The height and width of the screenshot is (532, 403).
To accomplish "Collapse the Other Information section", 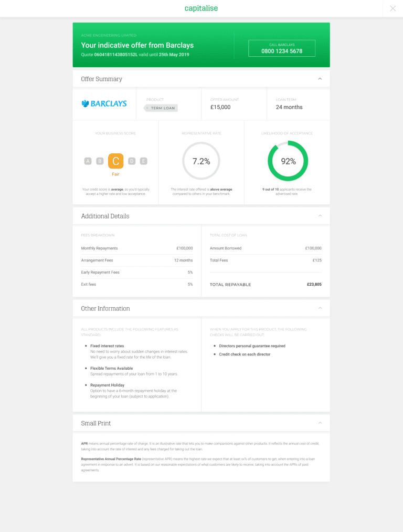I will [320, 308].
